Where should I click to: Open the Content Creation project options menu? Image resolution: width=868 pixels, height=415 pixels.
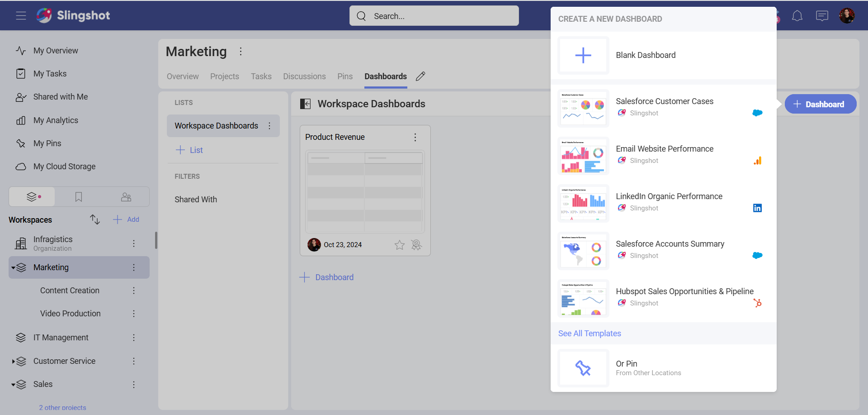(134, 291)
